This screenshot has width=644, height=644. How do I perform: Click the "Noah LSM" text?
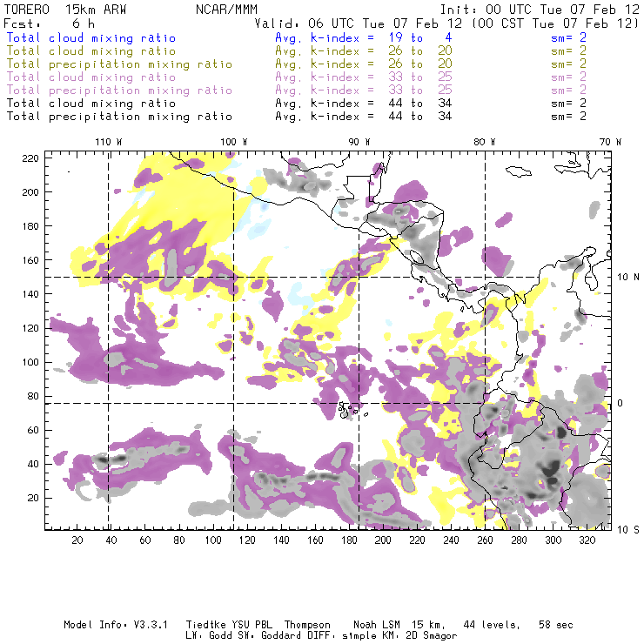click(377, 625)
